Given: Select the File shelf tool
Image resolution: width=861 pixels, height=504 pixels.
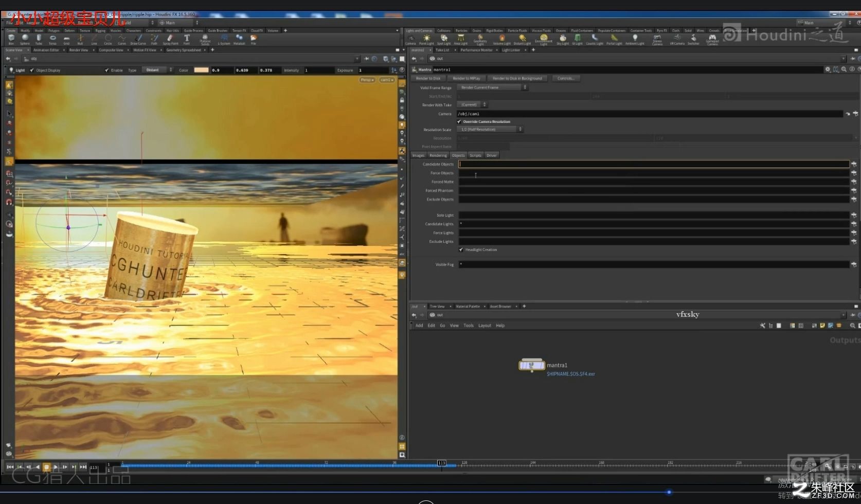Looking at the screenshot, I should [x=253, y=39].
